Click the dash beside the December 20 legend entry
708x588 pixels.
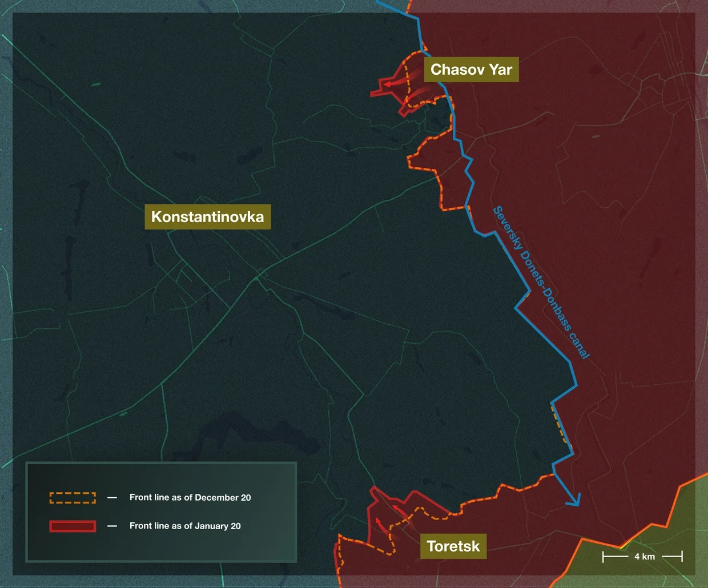pyautogui.click(x=112, y=498)
